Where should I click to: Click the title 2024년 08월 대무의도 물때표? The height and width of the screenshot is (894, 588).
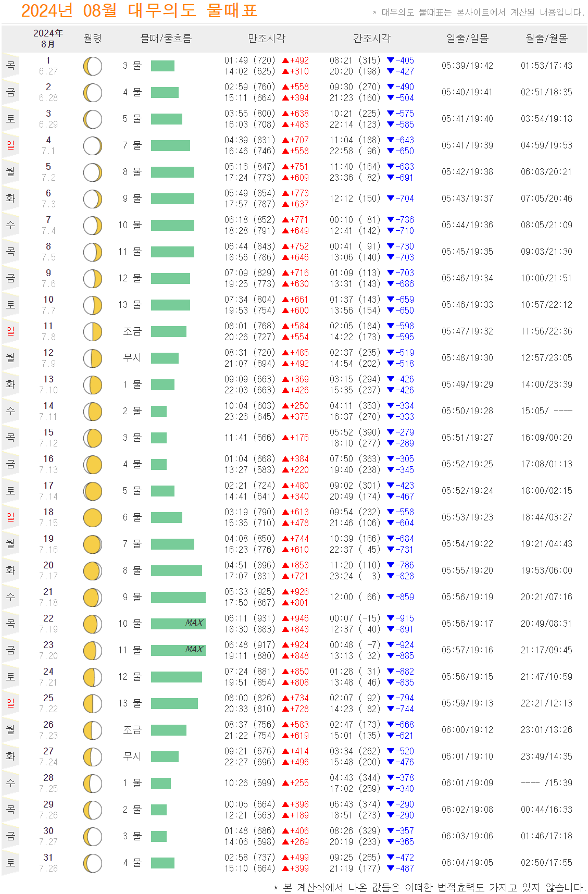[x=139, y=10]
